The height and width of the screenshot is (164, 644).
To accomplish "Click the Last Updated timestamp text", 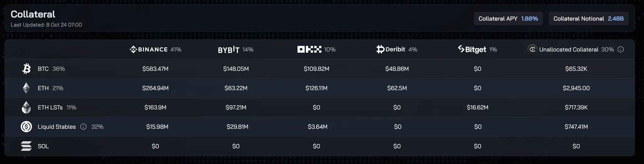I will pos(46,25).
